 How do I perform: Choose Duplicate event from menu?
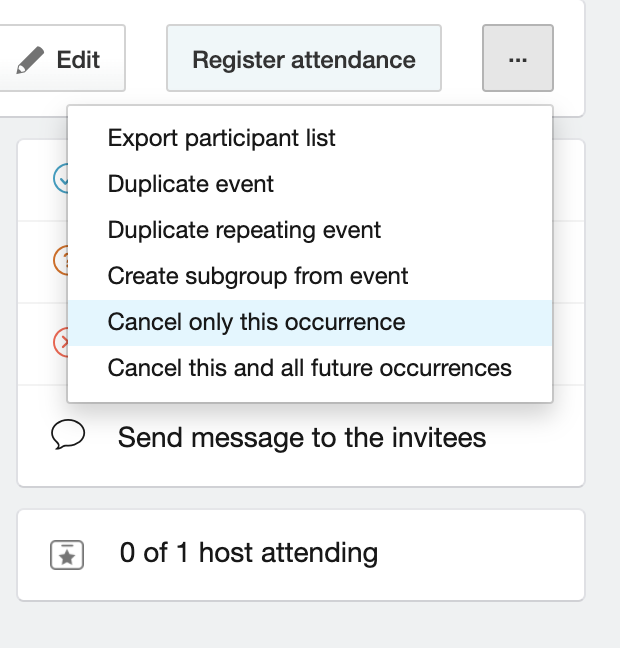tap(191, 184)
